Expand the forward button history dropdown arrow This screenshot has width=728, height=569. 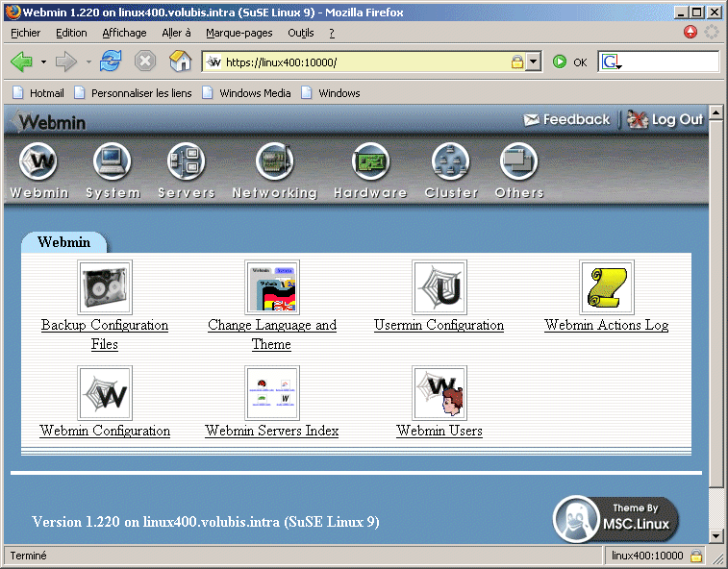88,62
